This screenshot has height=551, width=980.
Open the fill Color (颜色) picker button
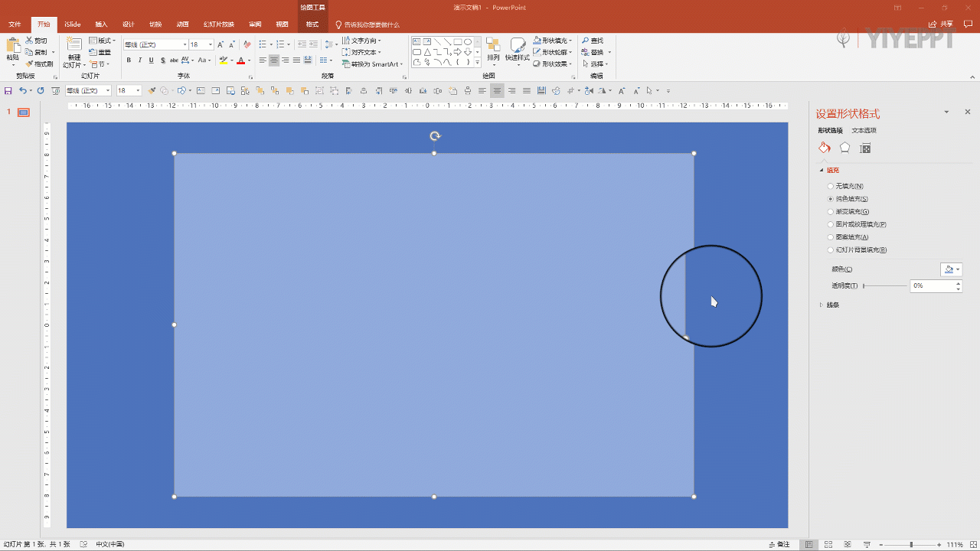[951, 269]
